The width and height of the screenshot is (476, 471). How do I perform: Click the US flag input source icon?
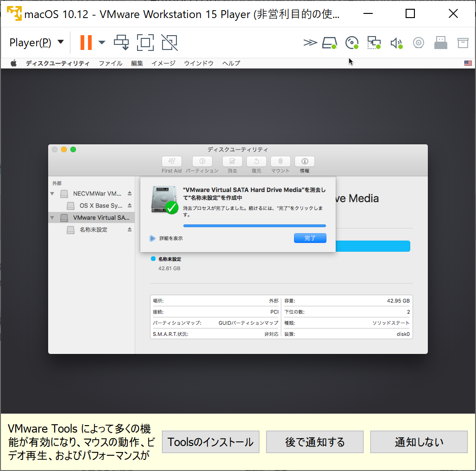pyautogui.click(x=468, y=63)
